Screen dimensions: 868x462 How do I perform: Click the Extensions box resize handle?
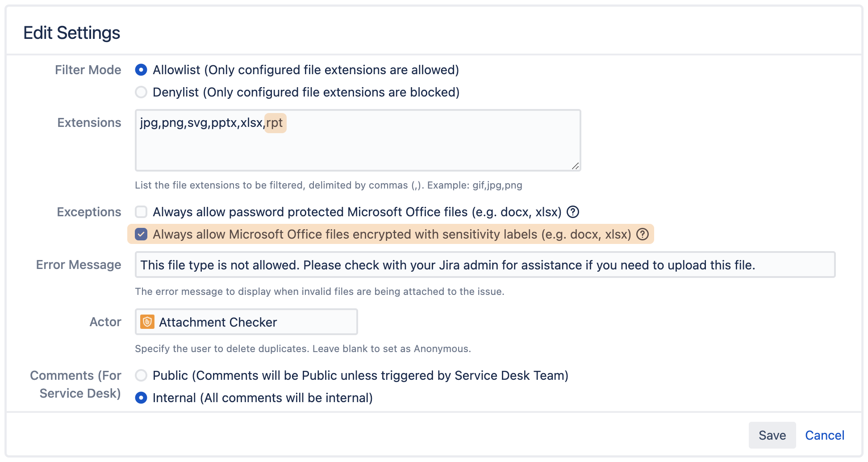(x=576, y=166)
